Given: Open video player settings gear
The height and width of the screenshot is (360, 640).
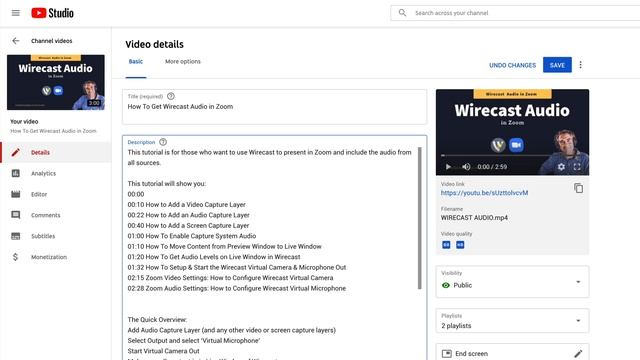Looking at the screenshot, I should [x=561, y=167].
